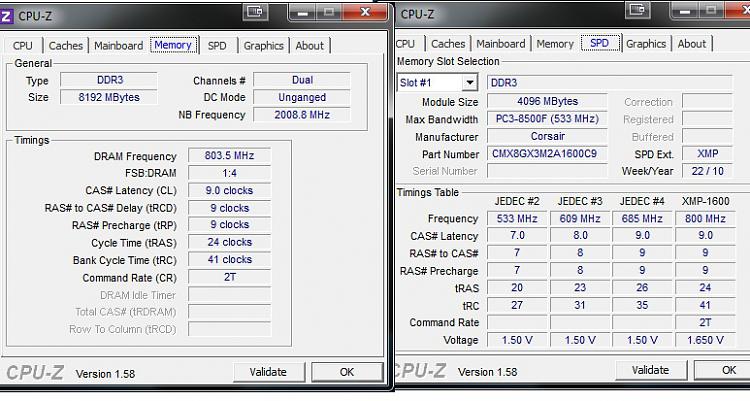Click the JEDEC #2 frequency 533 MHz cell
The width and height of the screenshot is (750, 401).
(517, 219)
